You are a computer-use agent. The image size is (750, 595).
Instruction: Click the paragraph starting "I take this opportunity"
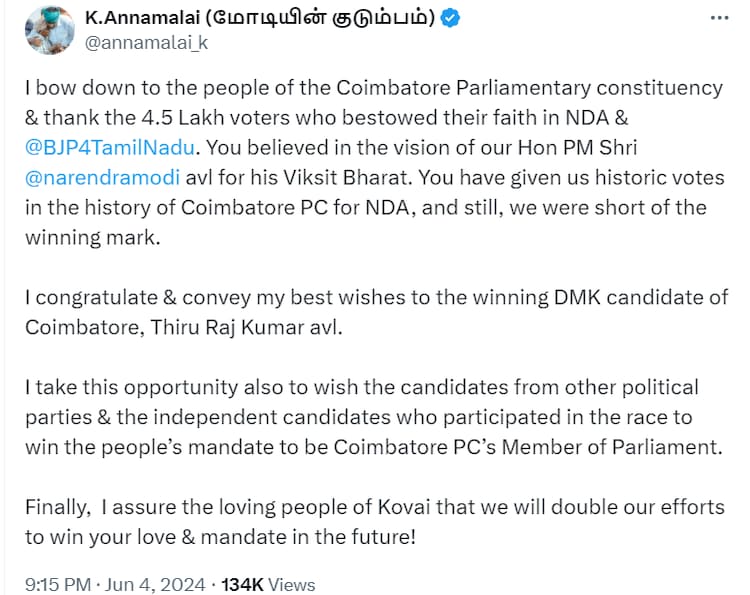click(360, 414)
